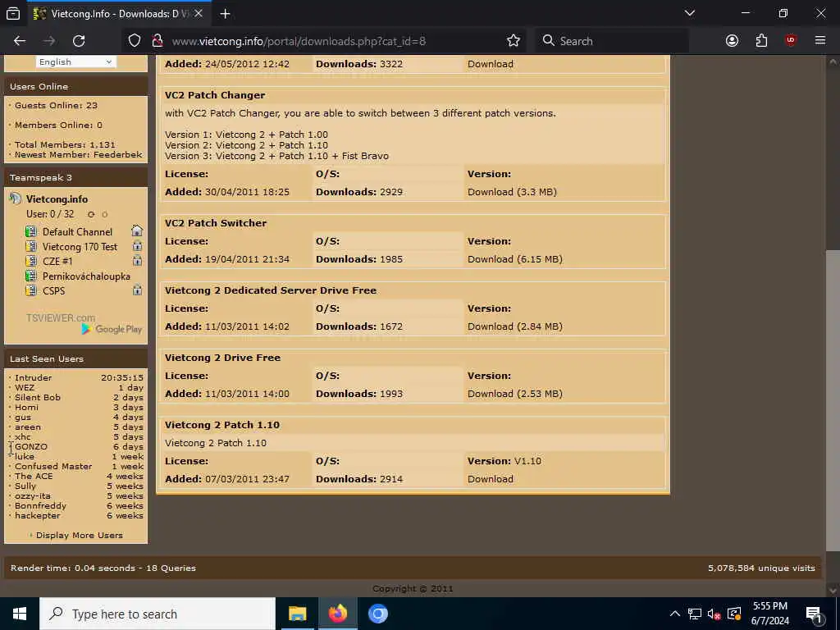Select the CSPS channel
The height and width of the screenshot is (630, 840).
(x=53, y=291)
